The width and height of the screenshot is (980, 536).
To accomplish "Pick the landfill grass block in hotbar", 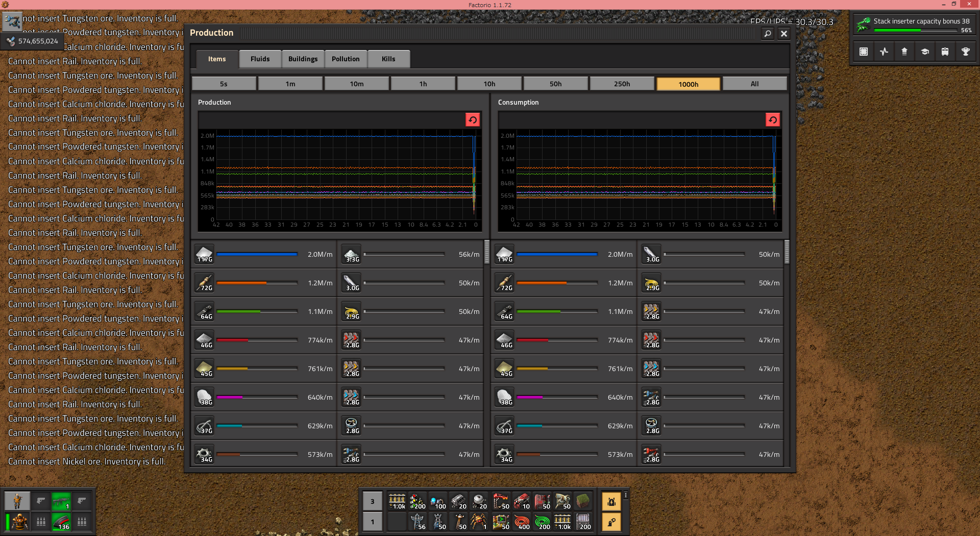I will pos(583,501).
